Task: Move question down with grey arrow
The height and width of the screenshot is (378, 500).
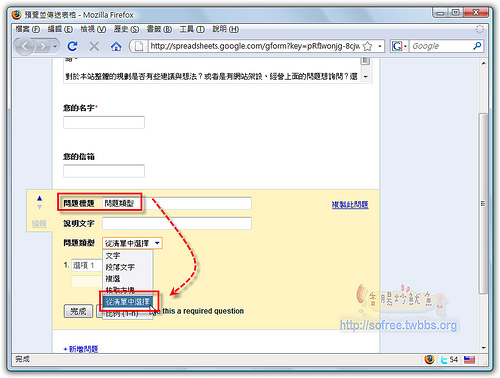Action: [40, 207]
